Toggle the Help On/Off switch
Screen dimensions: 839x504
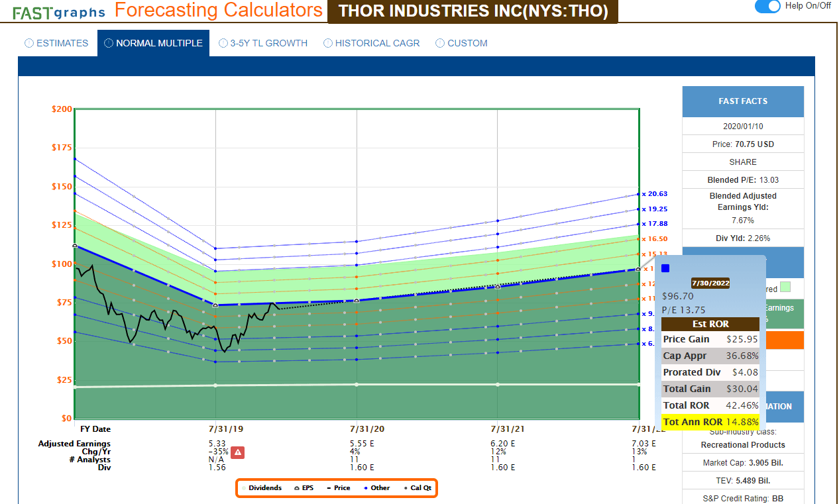[769, 7]
